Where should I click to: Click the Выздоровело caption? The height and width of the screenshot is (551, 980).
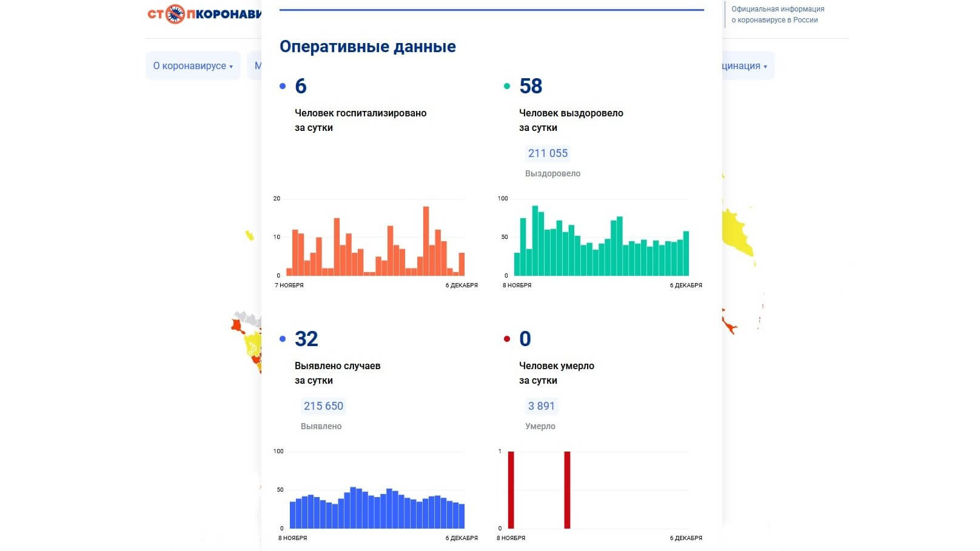552,173
